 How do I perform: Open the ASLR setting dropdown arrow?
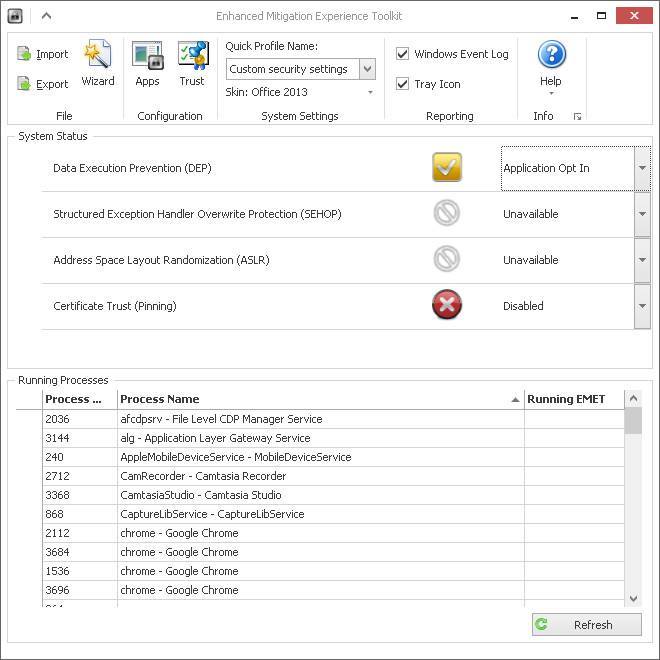642,260
